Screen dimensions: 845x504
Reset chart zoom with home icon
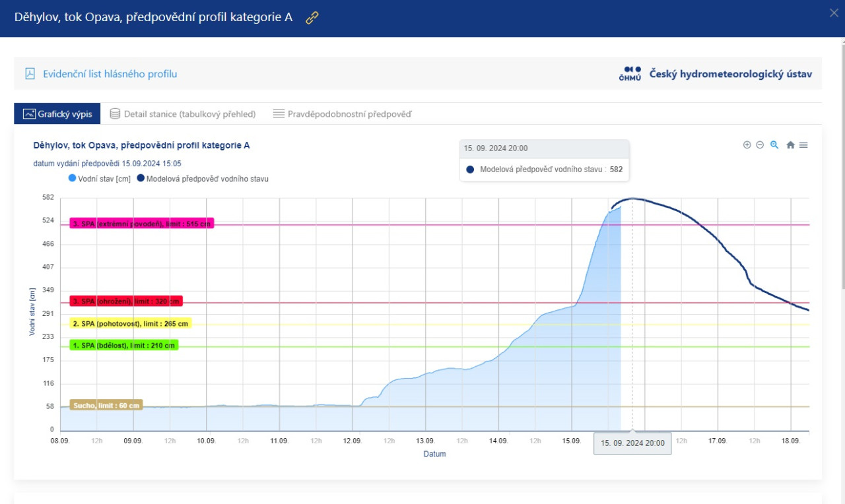click(790, 145)
